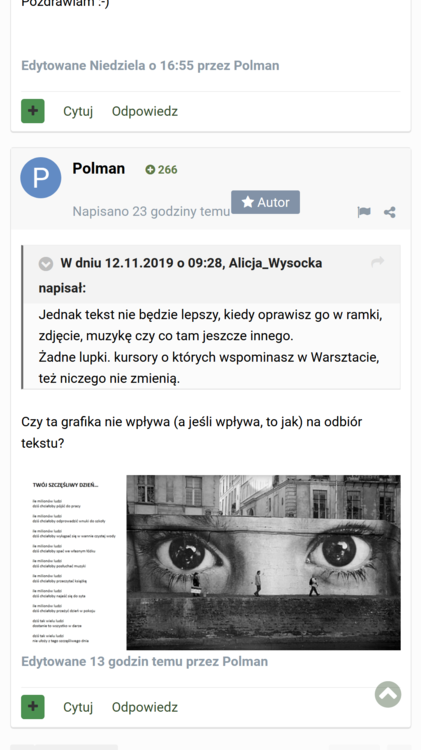The height and width of the screenshot is (750, 421).
Task: Click Cytuj below the eyes mural image
Action: pyautogui.click(x=78, y=707)
